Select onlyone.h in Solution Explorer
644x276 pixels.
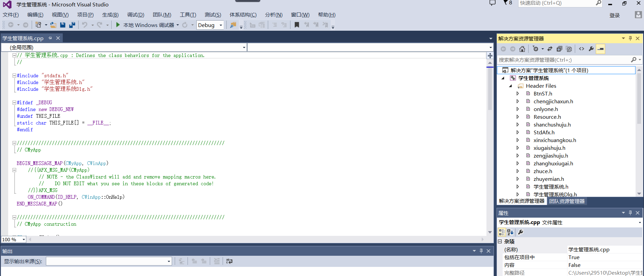[x=546, y=109]
